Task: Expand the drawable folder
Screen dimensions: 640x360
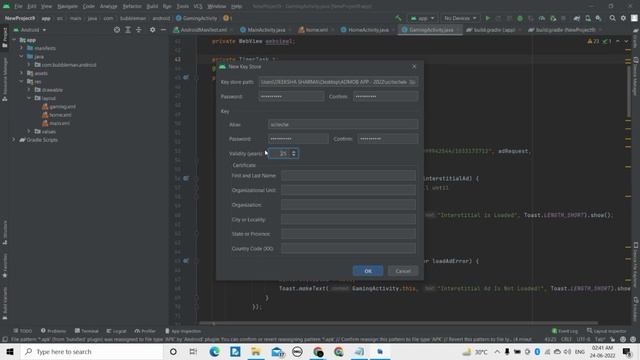Action: 29,90
